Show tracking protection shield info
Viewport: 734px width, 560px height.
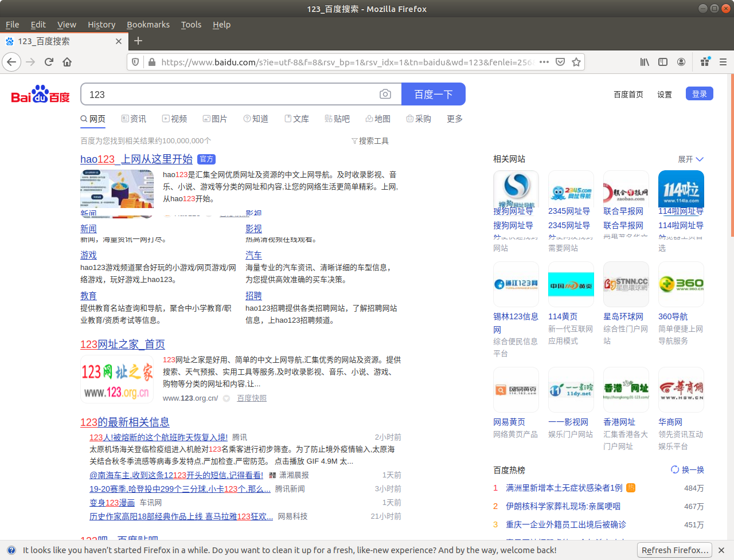(135, 62)
